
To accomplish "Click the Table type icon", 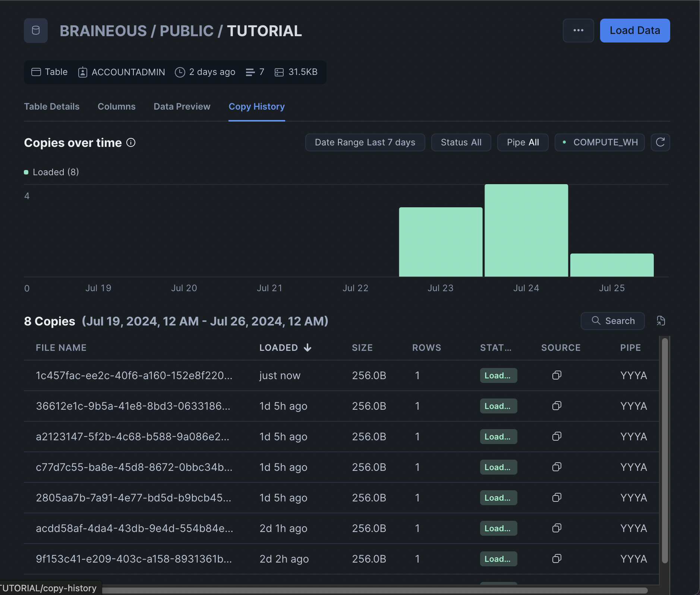I will pos(36,72).
